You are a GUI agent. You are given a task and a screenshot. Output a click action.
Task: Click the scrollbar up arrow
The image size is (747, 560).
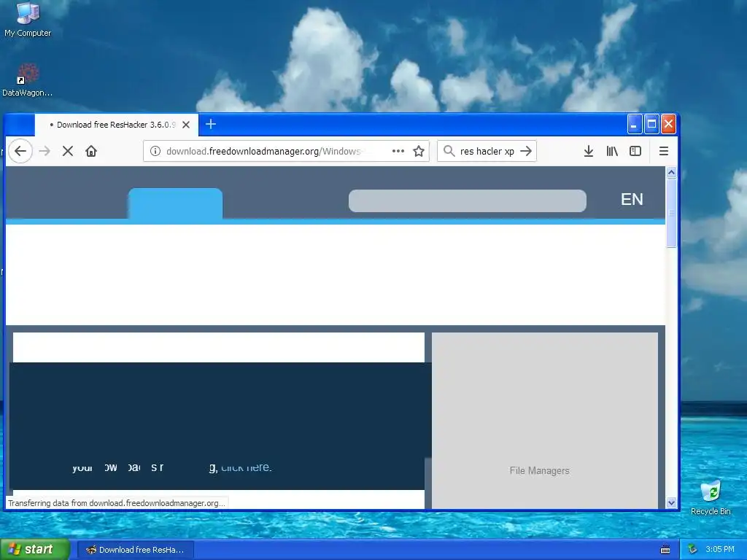[x=671, y=172]
